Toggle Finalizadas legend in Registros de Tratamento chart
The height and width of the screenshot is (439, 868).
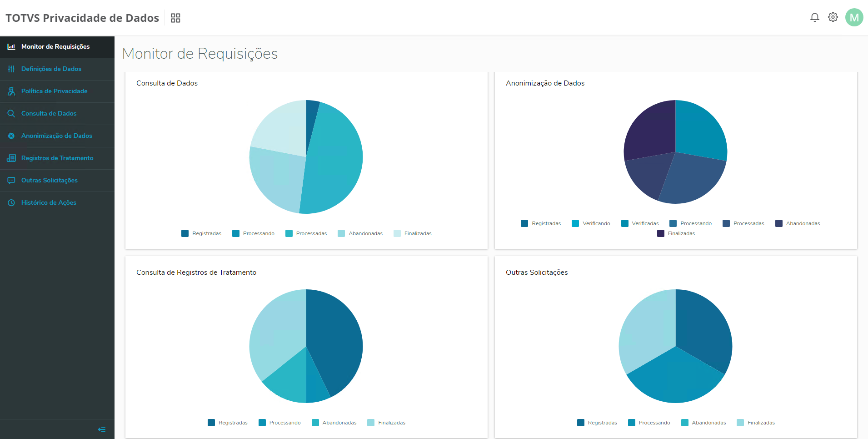click(386, 423)
